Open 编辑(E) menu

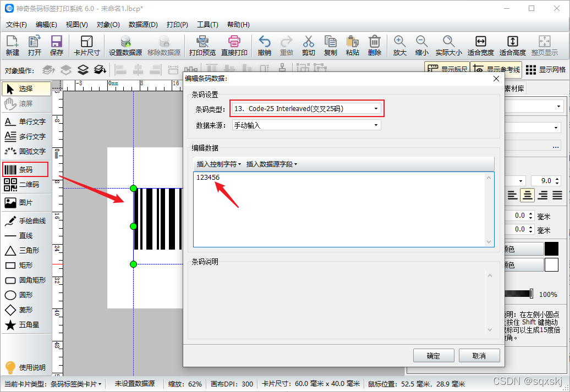(x=46, y=25)
